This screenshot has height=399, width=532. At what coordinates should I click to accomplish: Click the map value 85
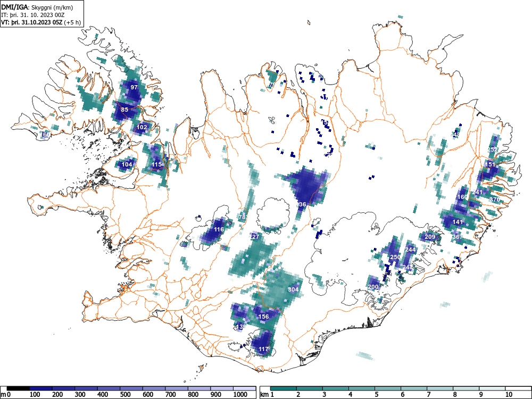pyautogui.click(x=124, y=110)
